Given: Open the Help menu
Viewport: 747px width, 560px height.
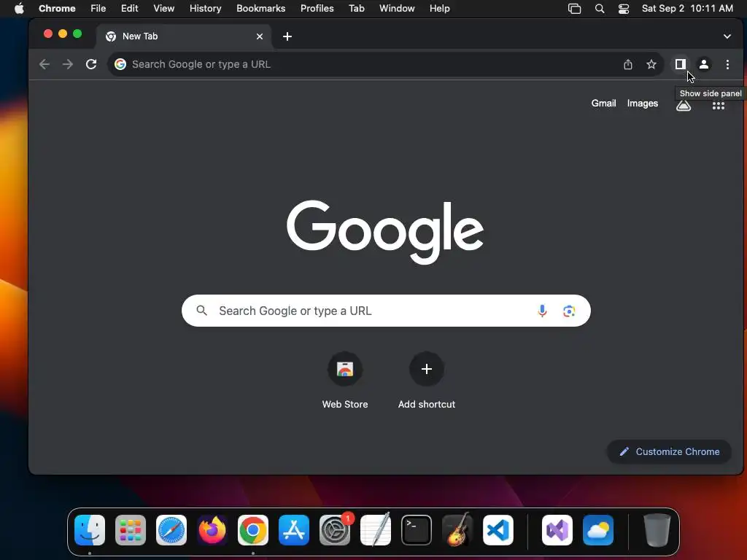Looking at the screenshot, I should click(x=439, y=9).
